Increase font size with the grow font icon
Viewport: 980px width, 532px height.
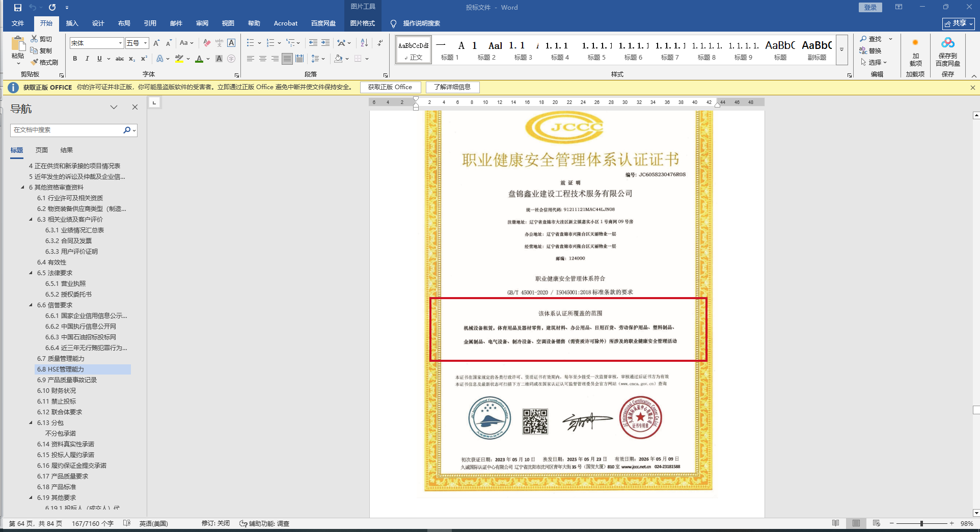pos(156,43)
